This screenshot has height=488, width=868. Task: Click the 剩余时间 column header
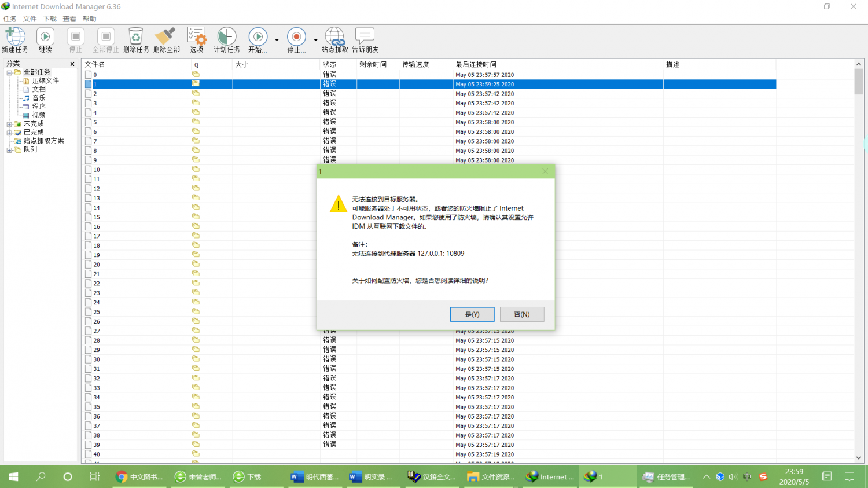pos(378,64)
